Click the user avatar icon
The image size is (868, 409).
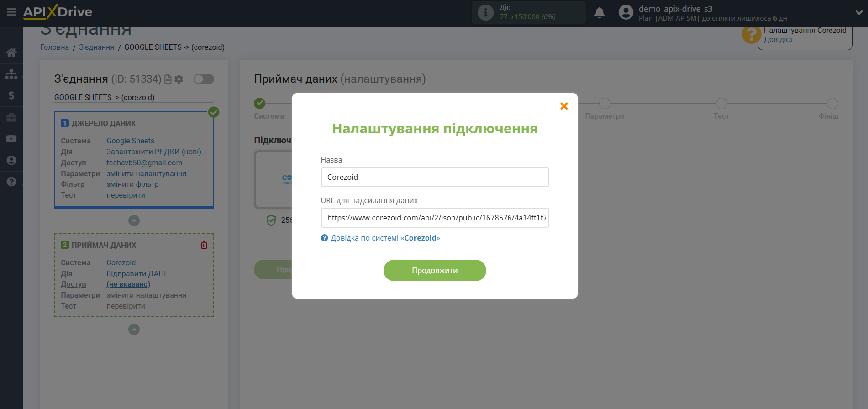click(626, 12)
